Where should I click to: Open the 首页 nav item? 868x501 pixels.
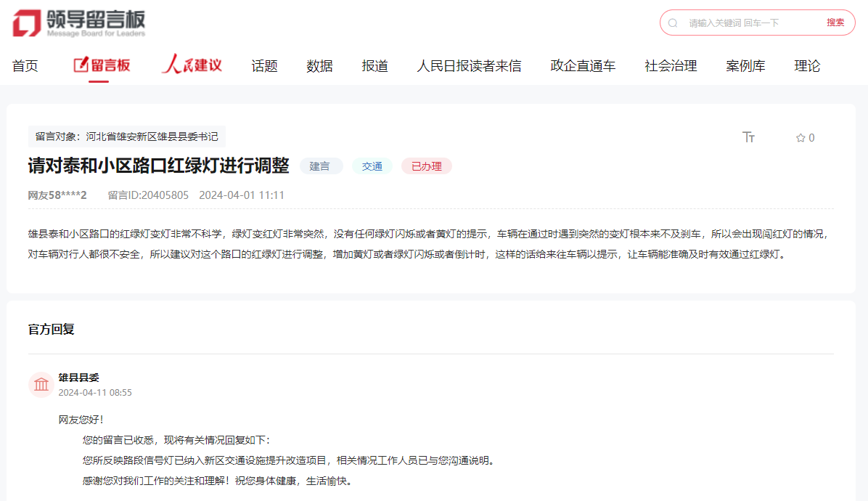(x=25, y=66)
